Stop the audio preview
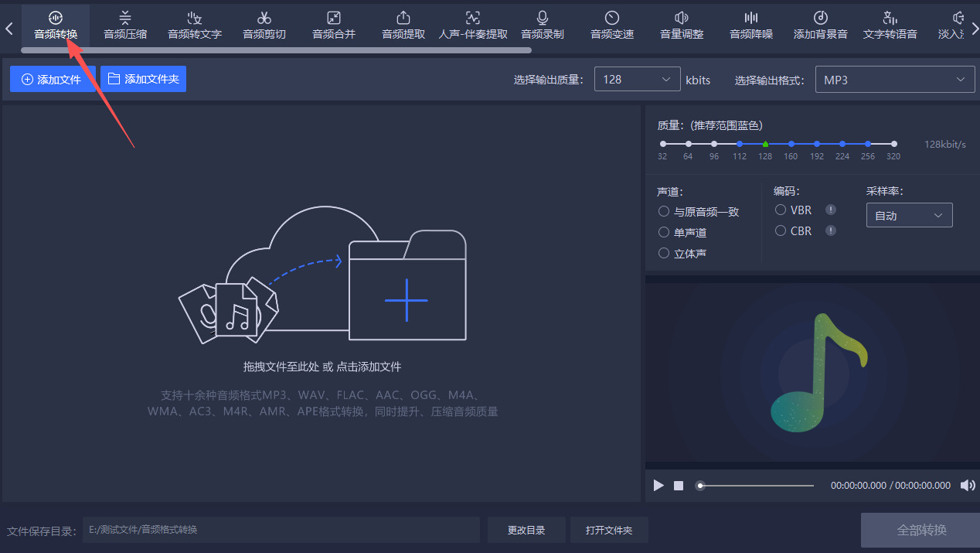 coord(679,486)
